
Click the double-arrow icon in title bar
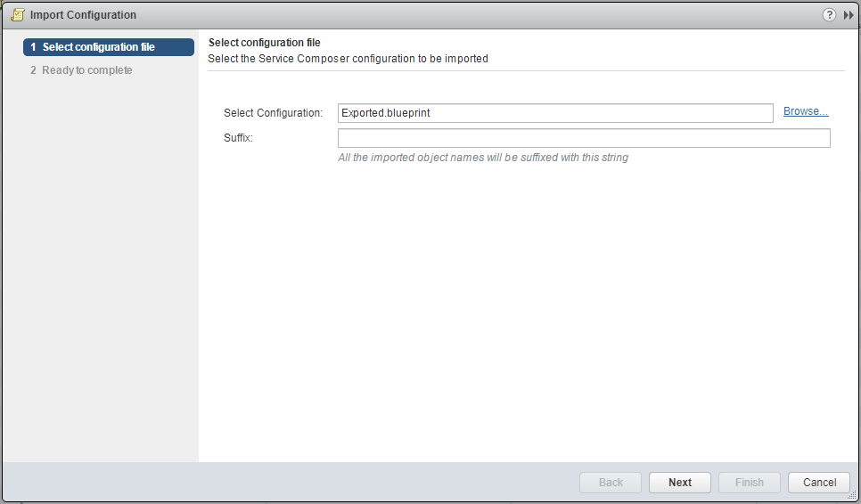pyautogui.click(x=849, y=15)
